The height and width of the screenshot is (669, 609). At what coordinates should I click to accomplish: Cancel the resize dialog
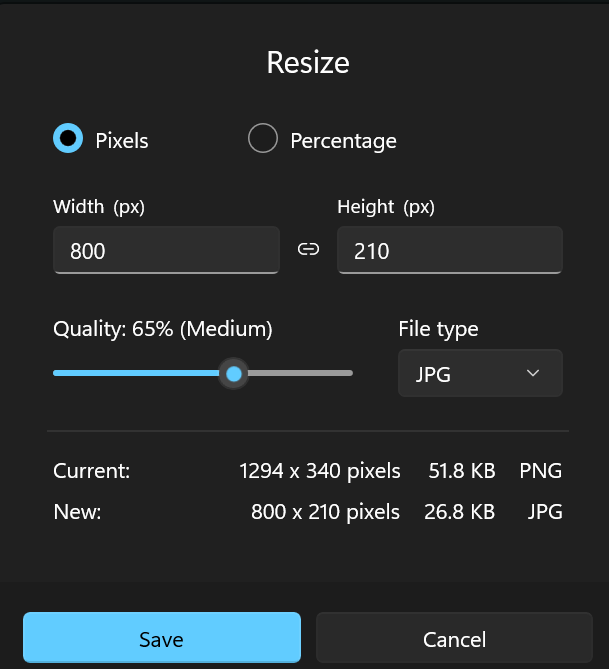tap(454, 639)
